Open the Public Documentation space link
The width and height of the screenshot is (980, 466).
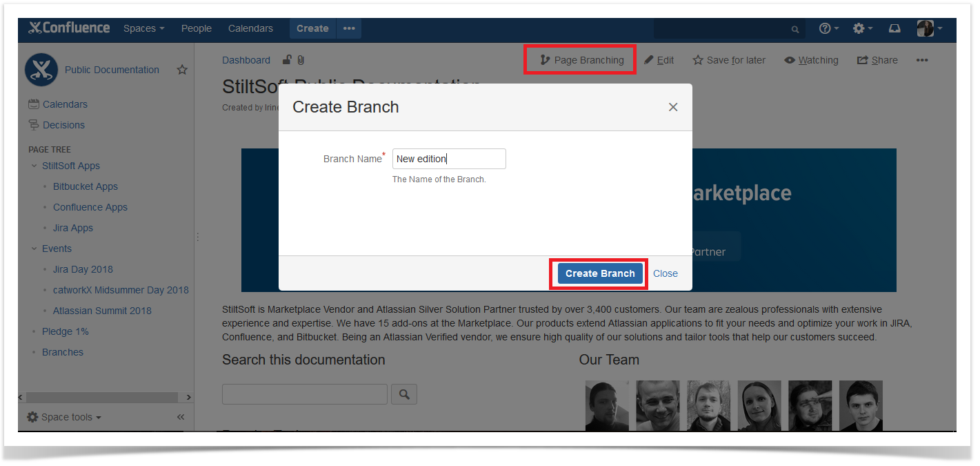(112, 70)
